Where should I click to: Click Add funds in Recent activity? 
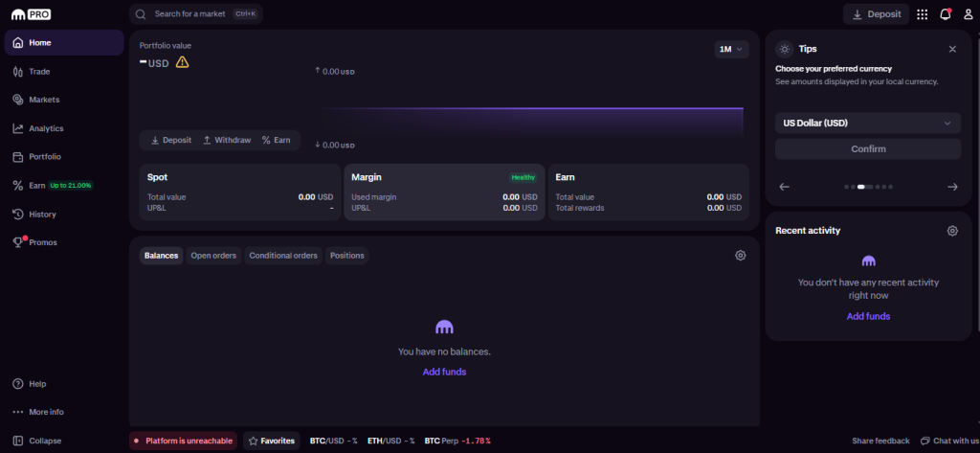(868, 316)
